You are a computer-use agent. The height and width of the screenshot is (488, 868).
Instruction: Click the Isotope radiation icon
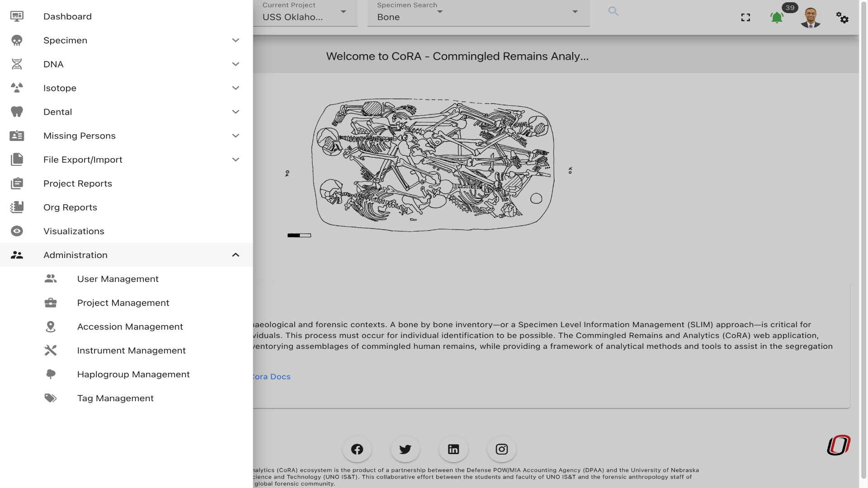17,88
